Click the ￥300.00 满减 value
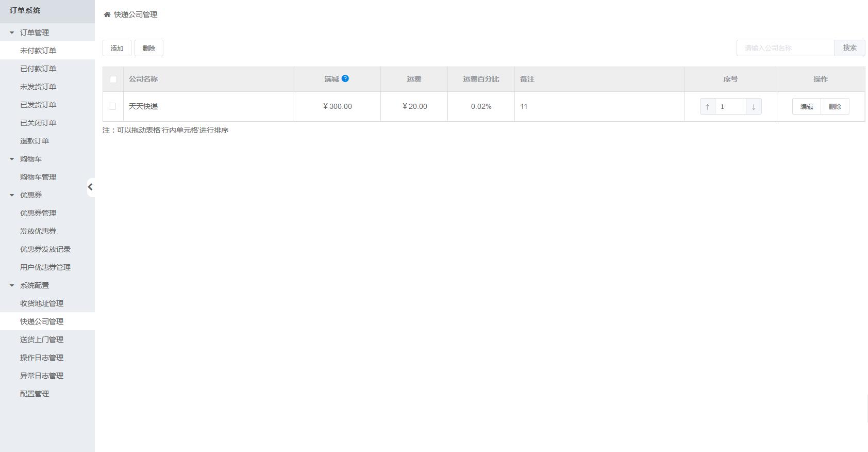The image size is (868, 452). point(338,106)
